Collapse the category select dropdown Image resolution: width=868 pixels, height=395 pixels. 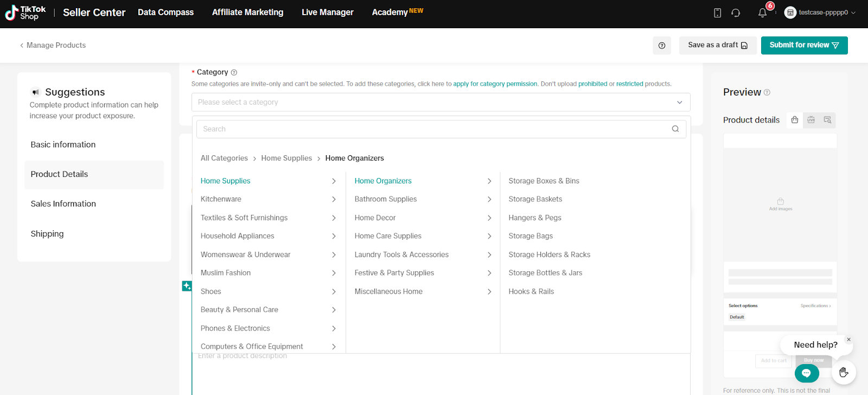point(679,103)
